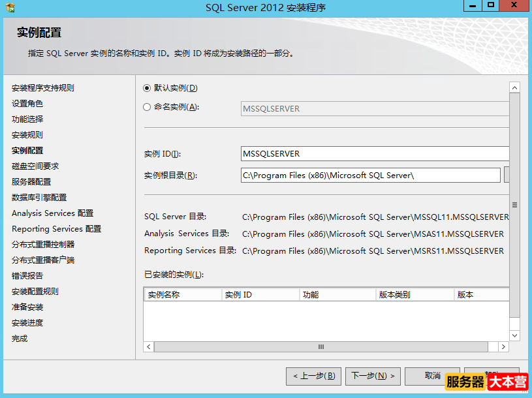The width and height of the screenshot is (532, 398).
Task: Select 服务器配置 step in sidebar
Action: coord(31,182)
